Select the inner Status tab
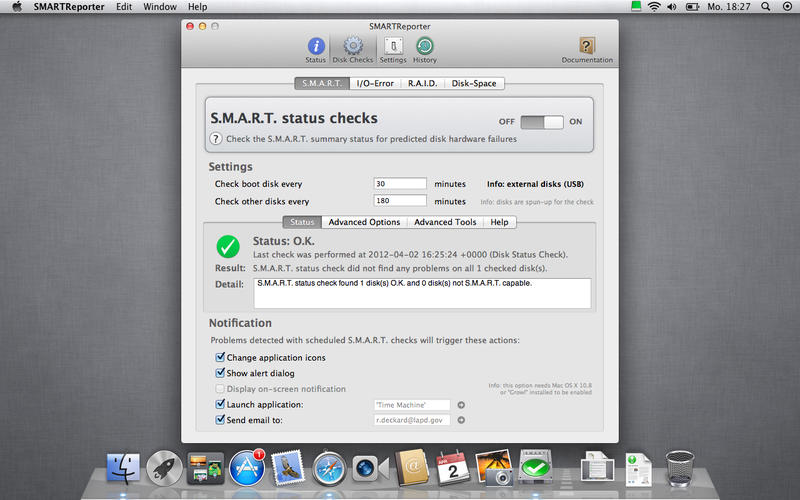This screenshot has width=800, height=500. point(302,222)
